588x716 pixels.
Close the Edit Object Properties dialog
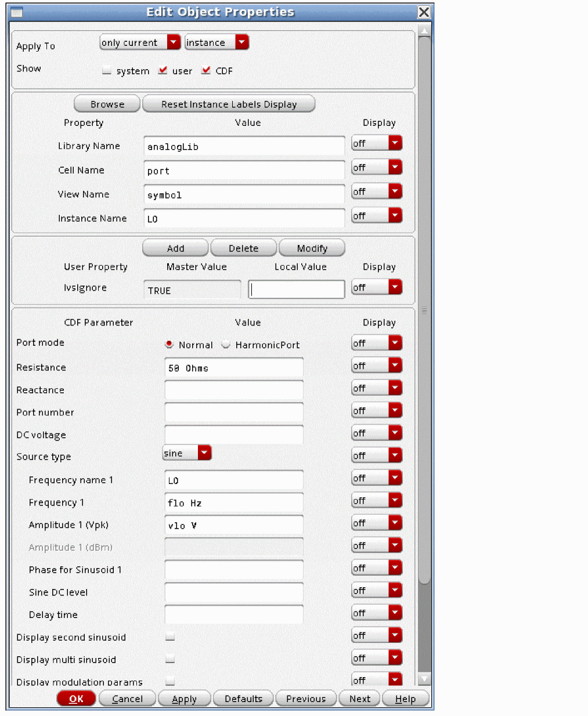[424, 12]
